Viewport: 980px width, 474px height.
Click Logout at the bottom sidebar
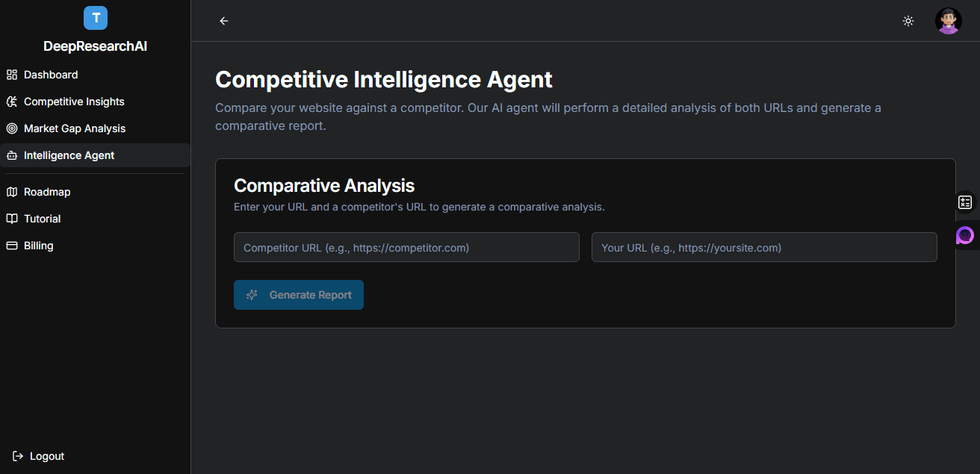[37, 455]
